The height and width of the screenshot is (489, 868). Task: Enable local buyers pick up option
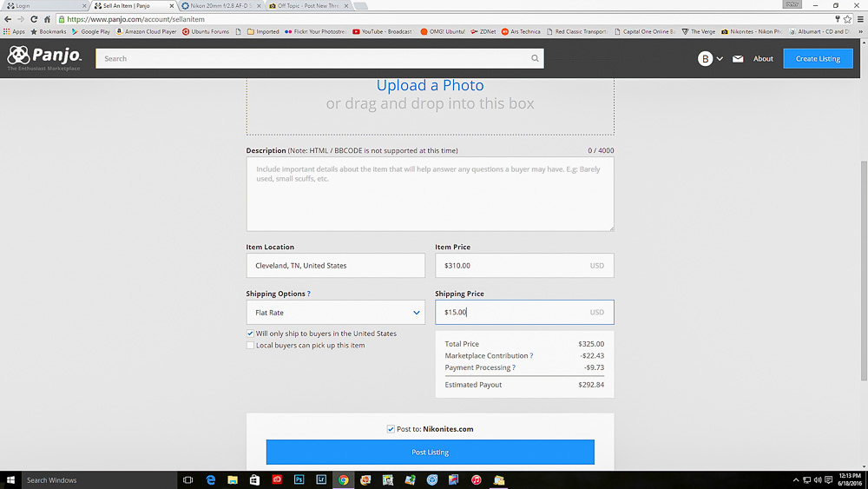[x=250, y=345]
